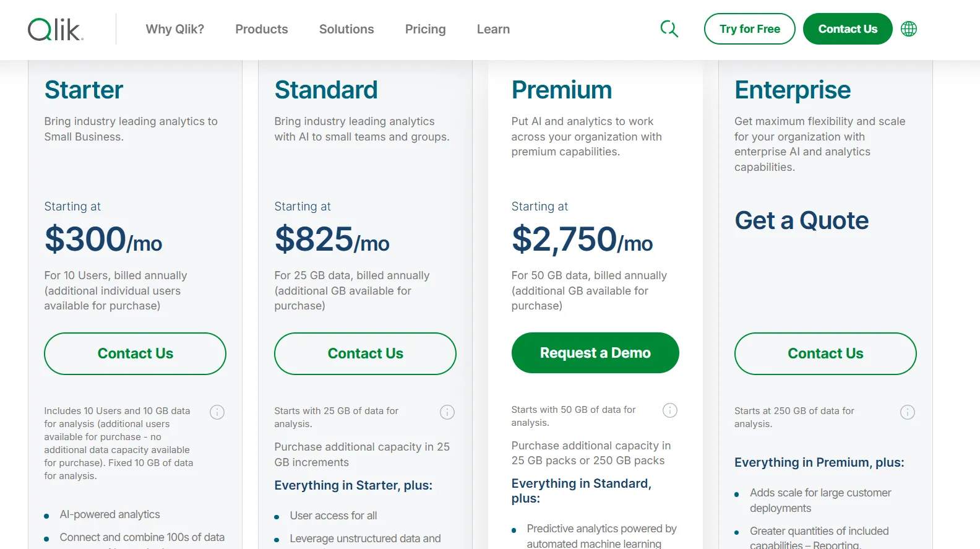
Task: Click the Premium plan title
Action: click(562, 90)
